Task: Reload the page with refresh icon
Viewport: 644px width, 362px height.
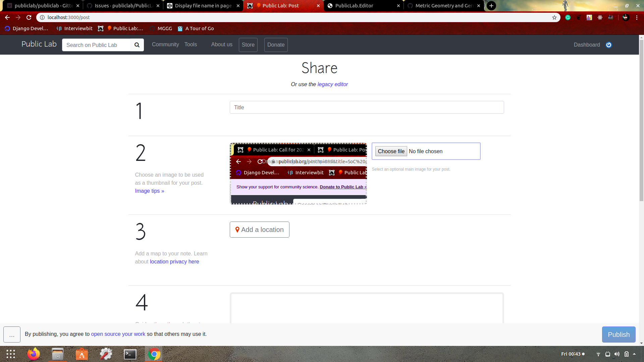Action: tap(29, 17)
